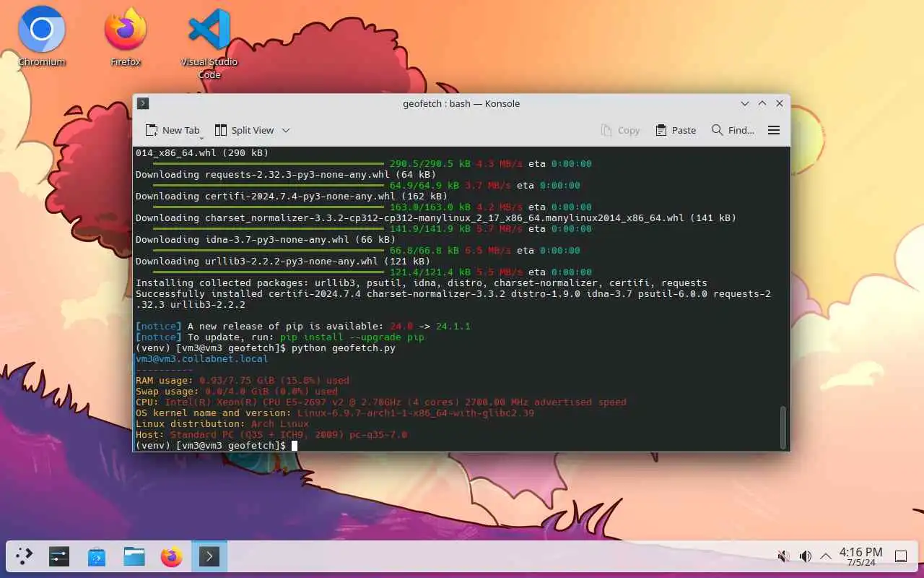The width and height of the screenshot is (924, 578).
Task: Open the Chromium desktop icon
Action: click(42, 38)
